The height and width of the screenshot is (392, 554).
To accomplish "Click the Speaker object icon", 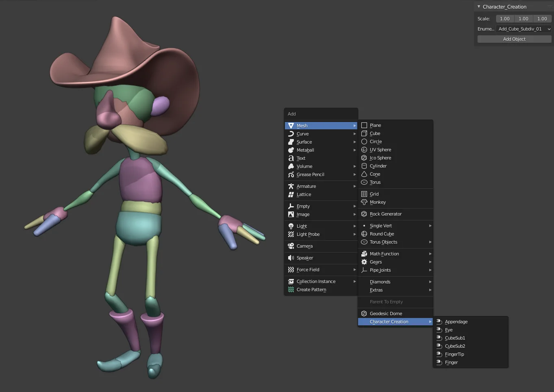I will coord(291,258).
